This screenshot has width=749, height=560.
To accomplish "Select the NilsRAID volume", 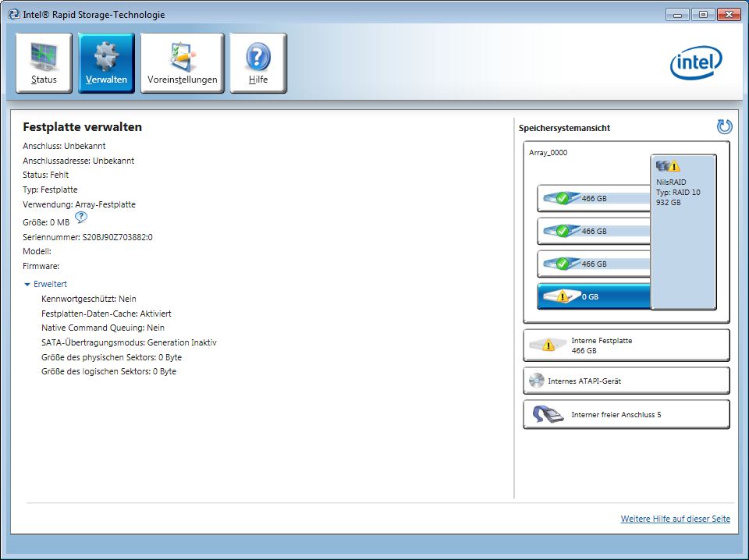I will pos(683,232).
